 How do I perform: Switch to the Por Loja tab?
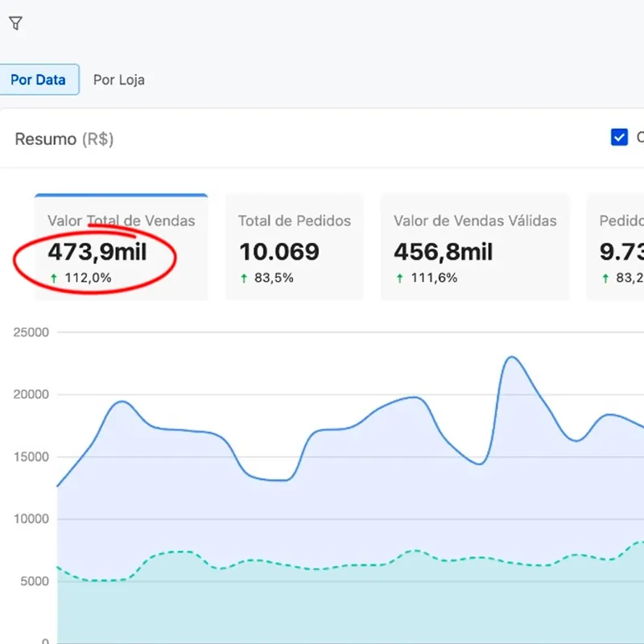pyautogui.click(x=118, y=80)
